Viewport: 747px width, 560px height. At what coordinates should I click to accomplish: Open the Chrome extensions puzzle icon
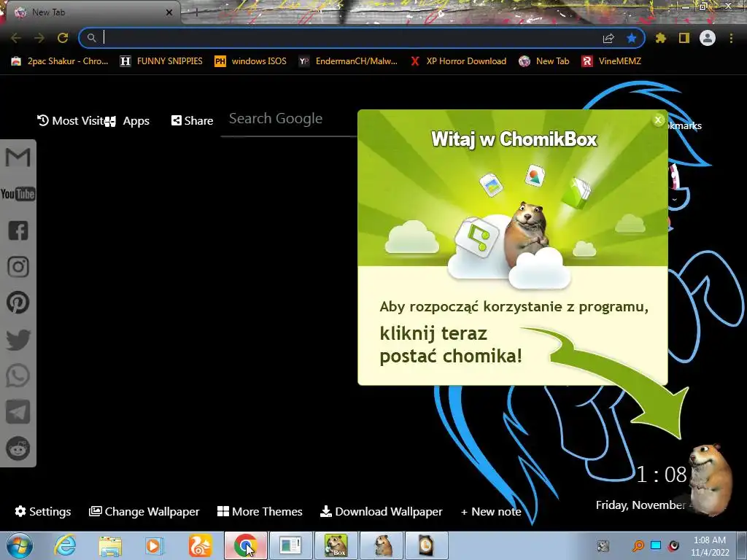660,38
